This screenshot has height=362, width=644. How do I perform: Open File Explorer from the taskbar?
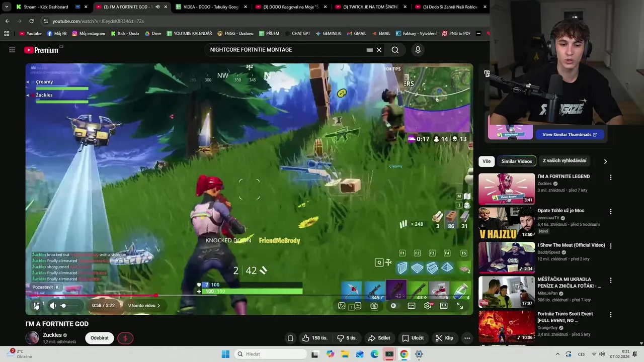pyautogui.click(x=345, y=354)
